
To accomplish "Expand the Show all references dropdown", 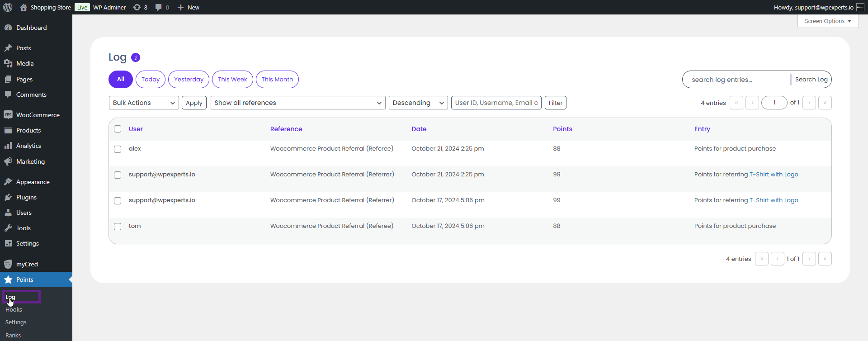I will pyautogui.click(x=297, y=103).
